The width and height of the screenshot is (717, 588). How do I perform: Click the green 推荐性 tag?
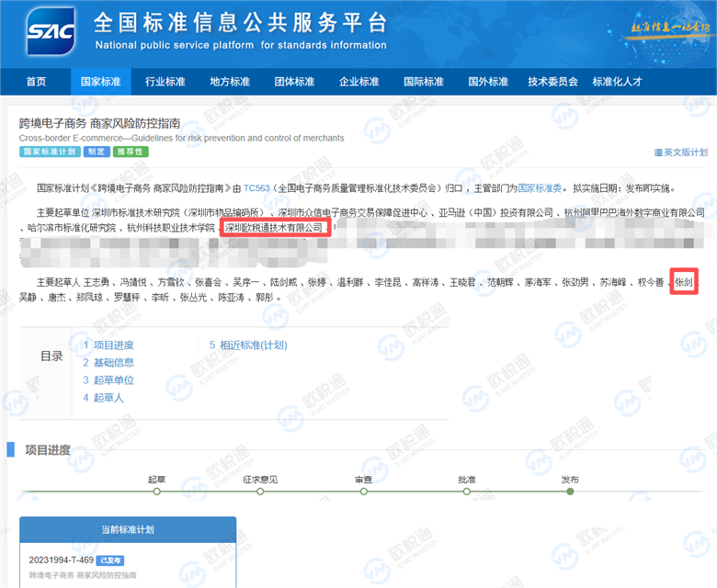click(x=131, y=152)
